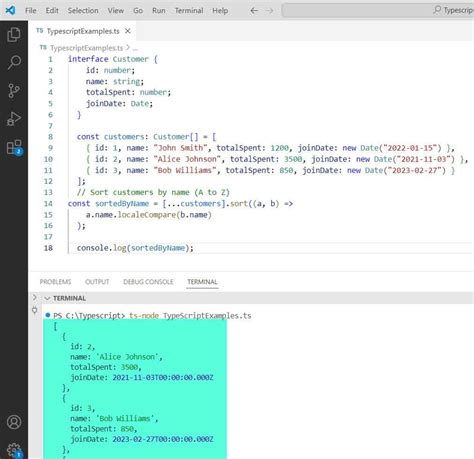
Task: Open the Go menu
Action: point(138,11)
